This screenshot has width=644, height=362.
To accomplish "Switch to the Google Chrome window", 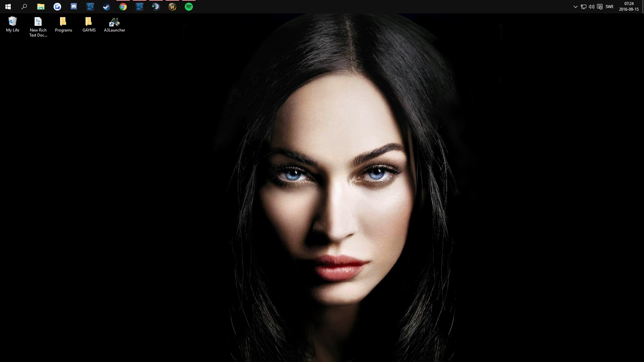I will point(123,7).
